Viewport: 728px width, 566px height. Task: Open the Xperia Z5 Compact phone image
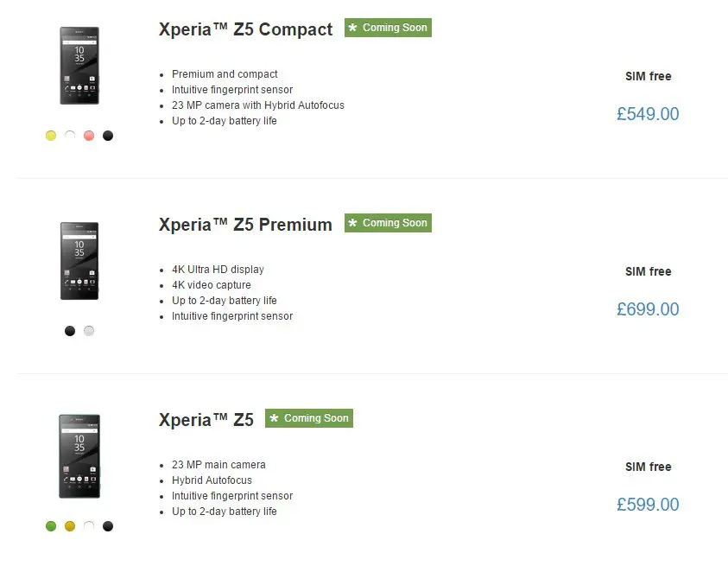[x=79, y=66]
